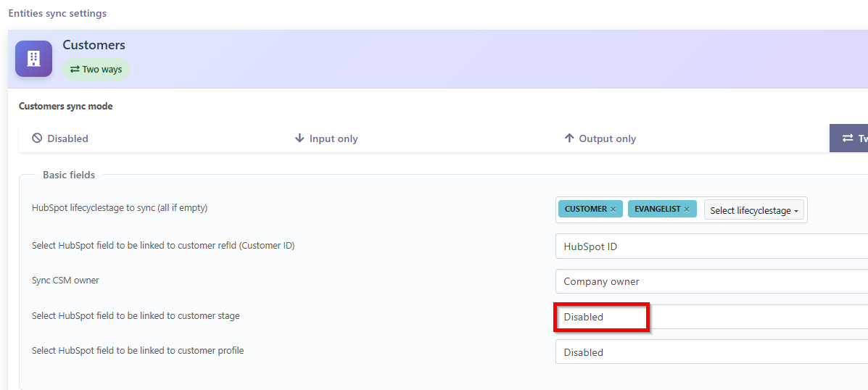Remove the CUSTOMER lifecyclestage tag

click(x=613, y=209)
